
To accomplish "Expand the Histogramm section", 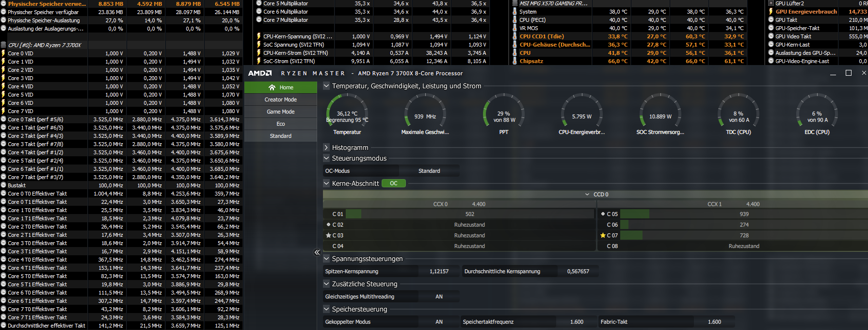I will (326, 148).
